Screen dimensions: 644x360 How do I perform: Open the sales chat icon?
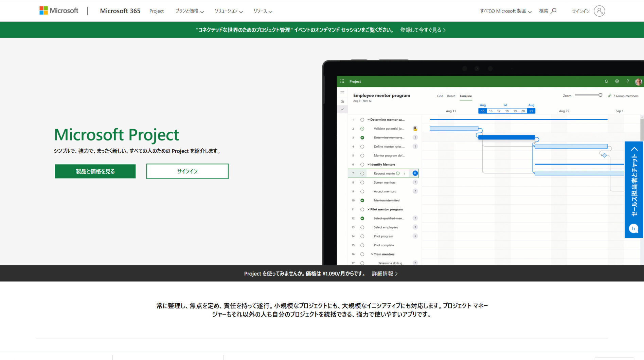[x=633, y=228]
